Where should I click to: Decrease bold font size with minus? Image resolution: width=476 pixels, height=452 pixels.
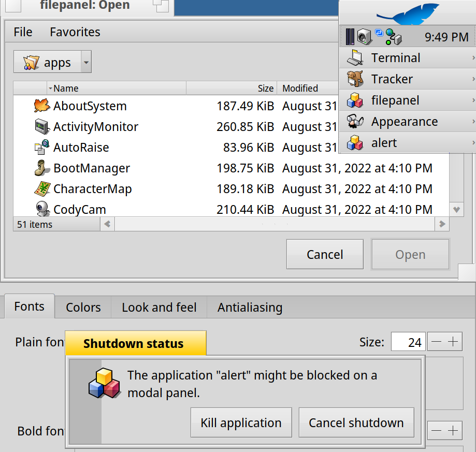click(x=436, y=430)
